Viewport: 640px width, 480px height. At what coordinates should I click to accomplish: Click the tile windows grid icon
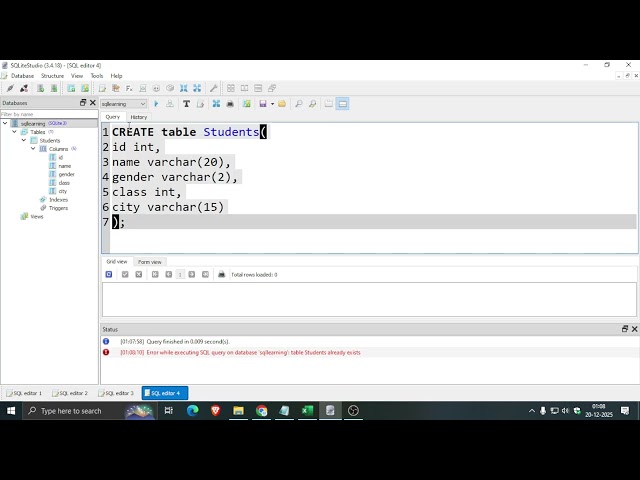point(231,88)
